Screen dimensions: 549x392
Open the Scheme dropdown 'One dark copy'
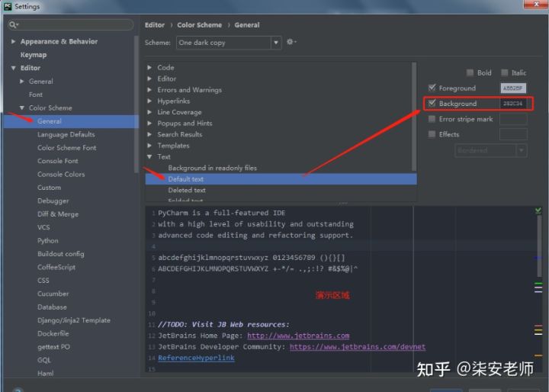coord(228,43)
